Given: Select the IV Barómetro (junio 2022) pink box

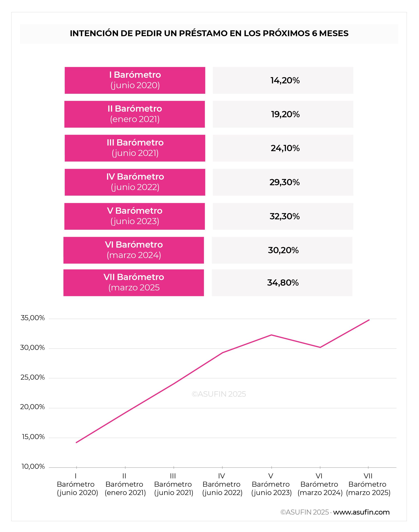Looking at the screenshot, I should [135, 182].
